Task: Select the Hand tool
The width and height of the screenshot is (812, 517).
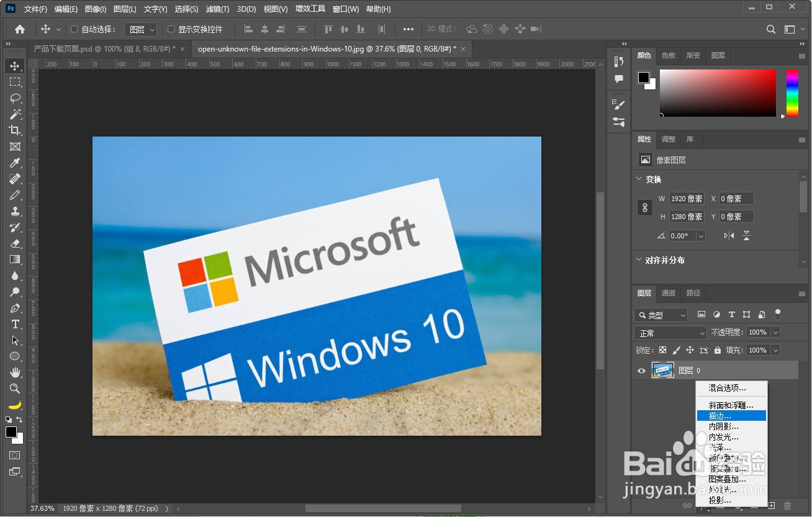Action: pyautogui.click(x=15, y=372)
